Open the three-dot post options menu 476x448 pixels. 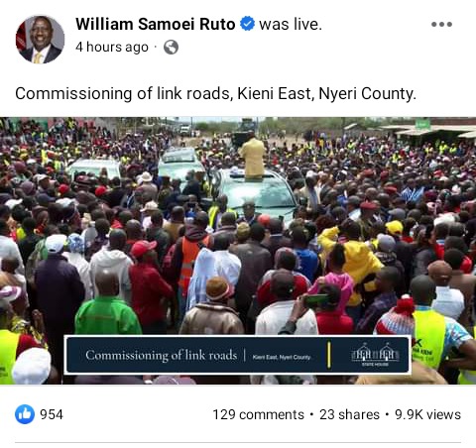click(x=441, y=24)
